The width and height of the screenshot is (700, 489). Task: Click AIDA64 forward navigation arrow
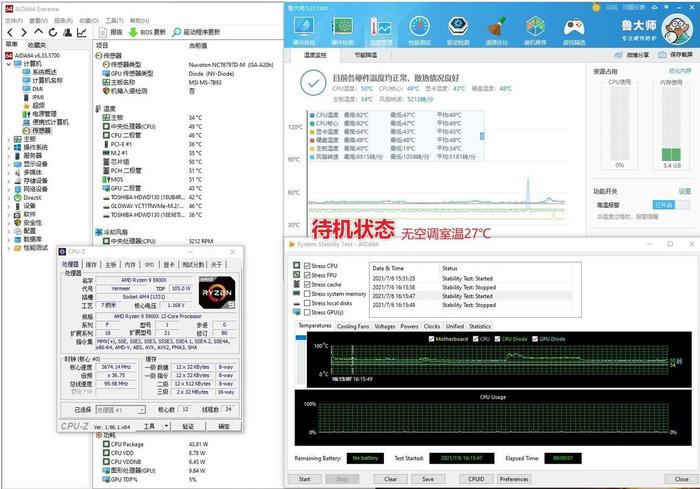pyautogui.click(x=24, y=32)
